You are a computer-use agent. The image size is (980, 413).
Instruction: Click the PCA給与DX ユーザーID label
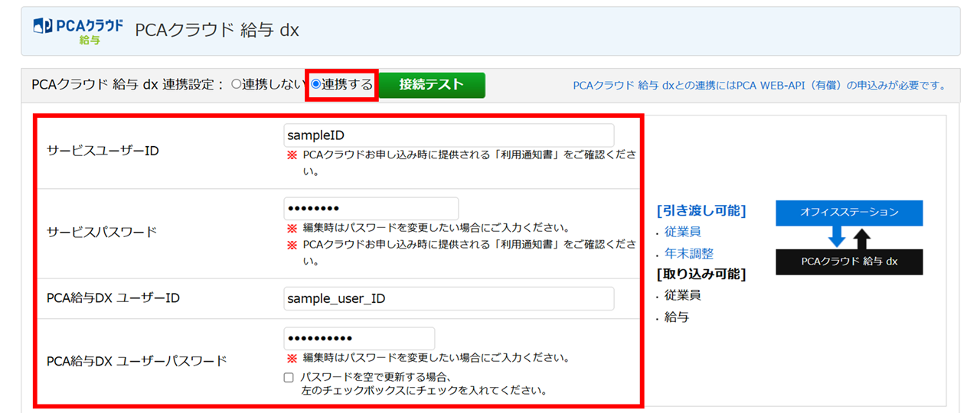coord(113,298)
